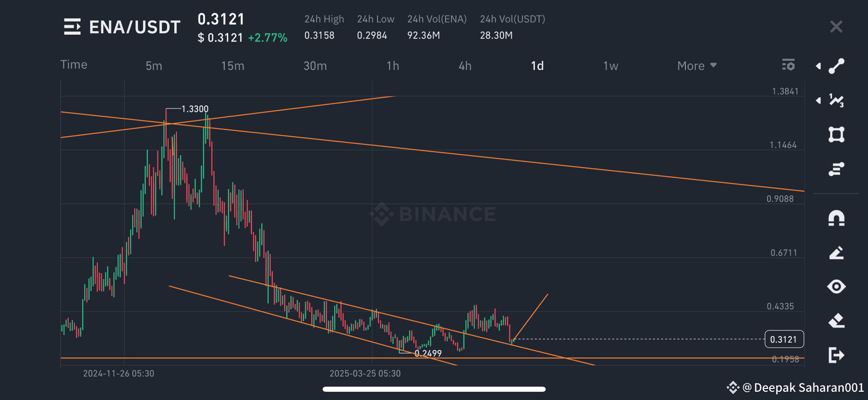
Task: Tap the 24h High value 0.3158
Action: click(319, 35)
